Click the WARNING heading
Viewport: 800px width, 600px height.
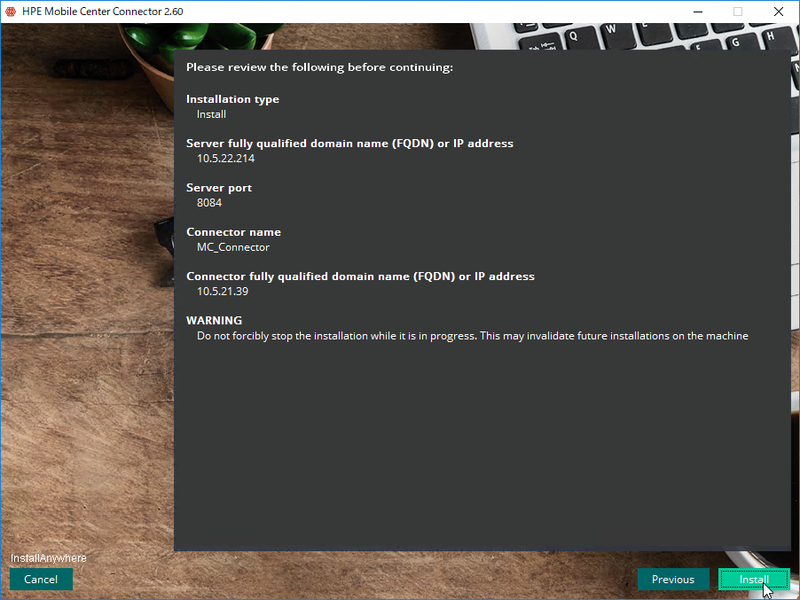tap(214, 320)
